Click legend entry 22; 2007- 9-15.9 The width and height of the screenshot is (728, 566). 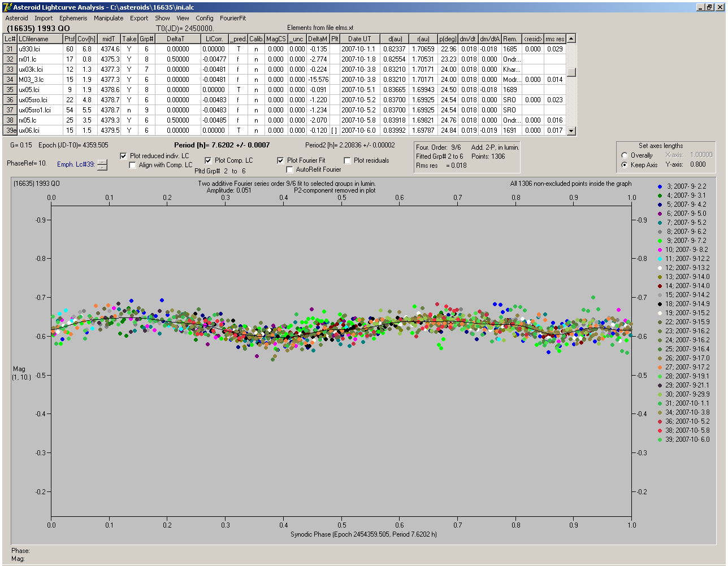[x=687, y=322]
